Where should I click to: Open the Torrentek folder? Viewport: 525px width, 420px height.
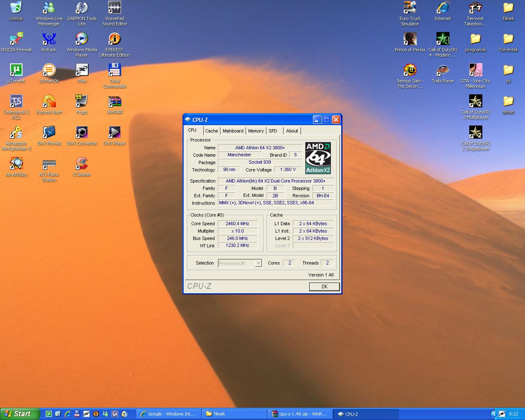508,43
